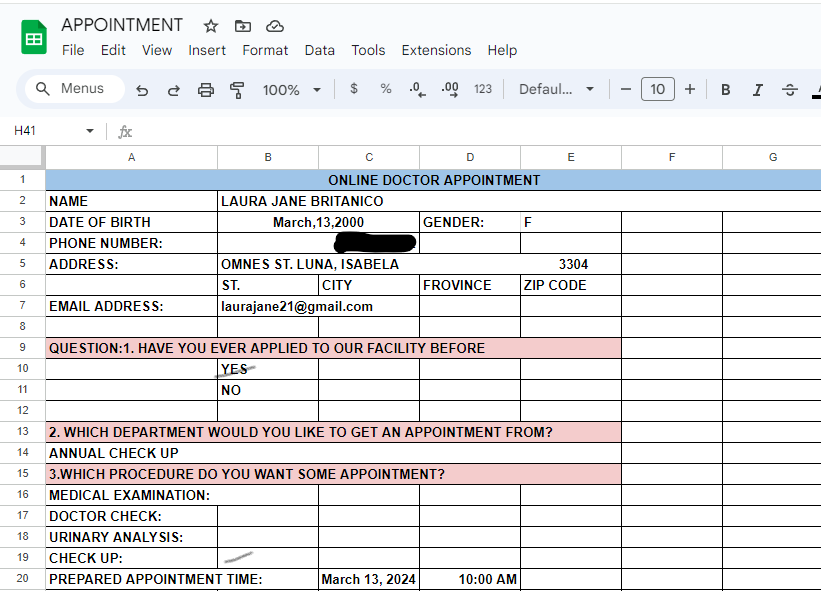Click the FROVINCE label cell
Image resolution: width=821 pixels, height=591 pixels.
click(470, 285)
